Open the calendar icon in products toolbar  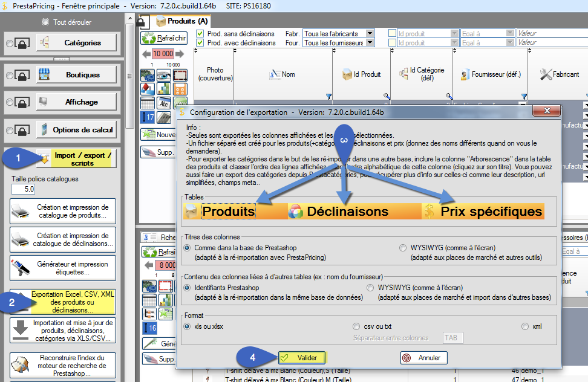point(148,103)
